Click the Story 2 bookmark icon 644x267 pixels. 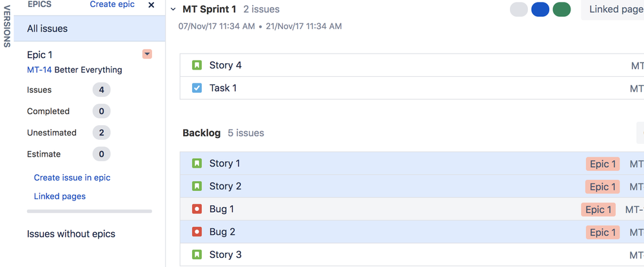point(197,186)
